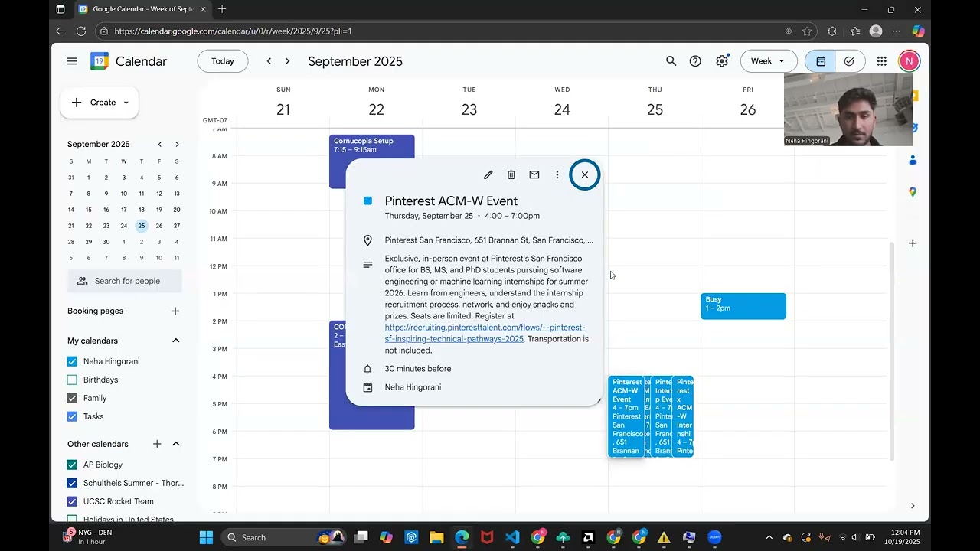Open a new browser tab
Screen dimensions: 980x551
click(x=222, y=9)
